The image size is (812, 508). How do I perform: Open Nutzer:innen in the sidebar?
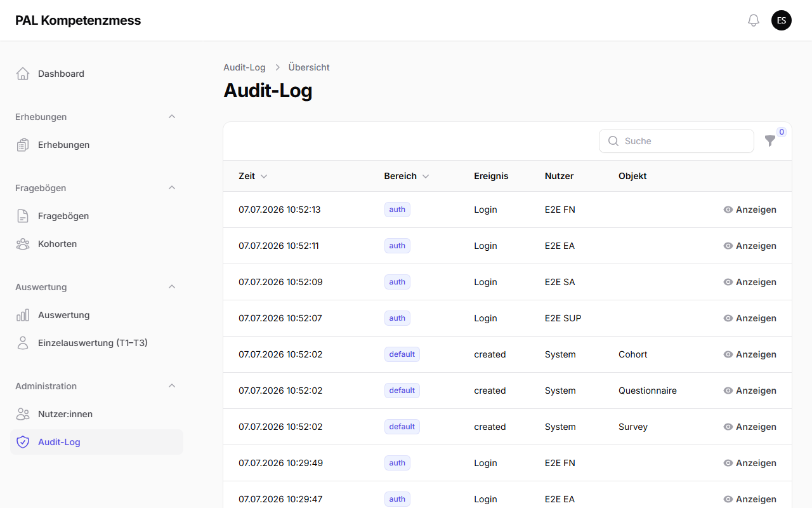pos(96,414)
